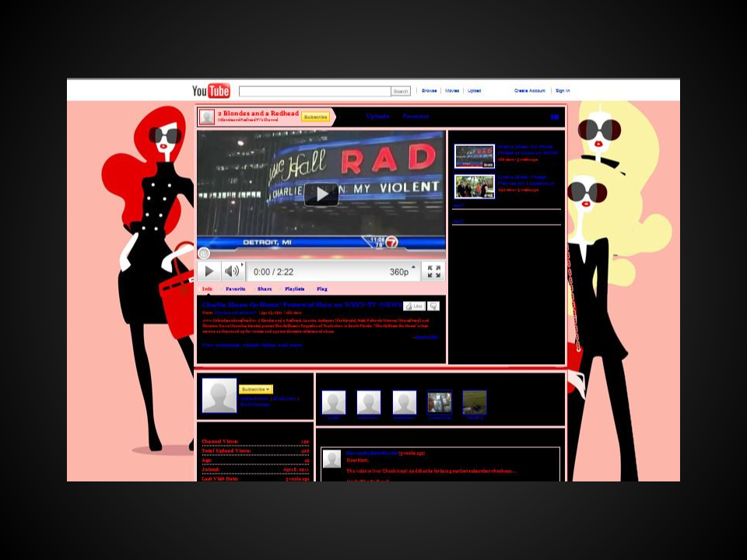Screen dimensions: 747x560
Task: Select the Share tab below the player
Action: click(265, 289)
